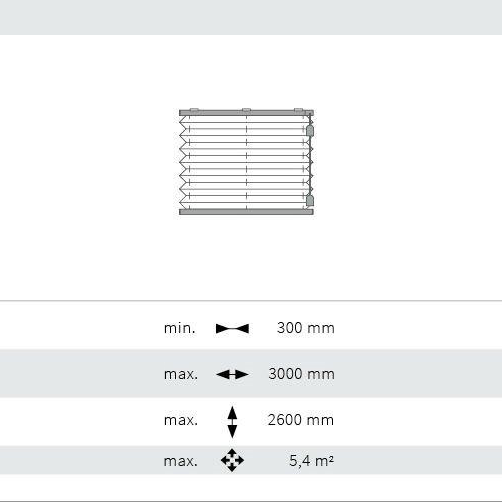Click the center mounting bracket on head rail

coord(246,110)
